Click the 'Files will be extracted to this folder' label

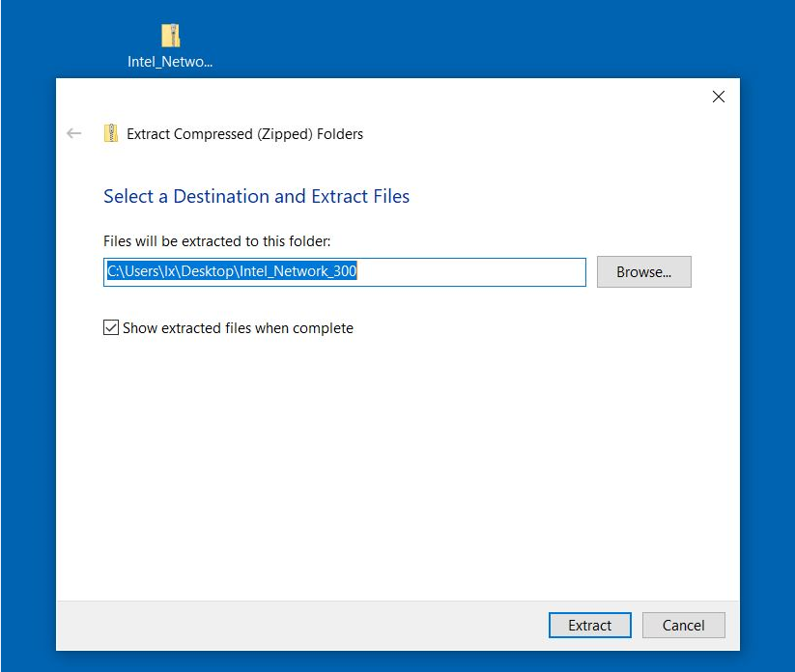pos(216,241)
